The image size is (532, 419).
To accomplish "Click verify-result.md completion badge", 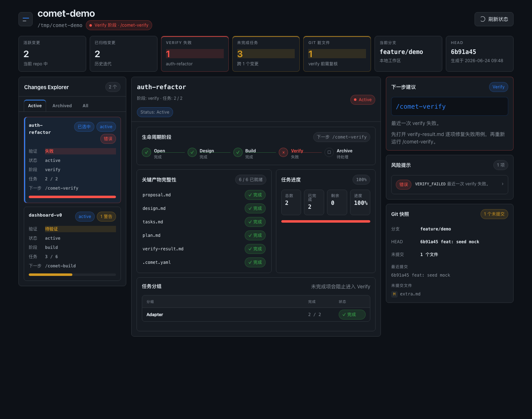I will 255,249.
